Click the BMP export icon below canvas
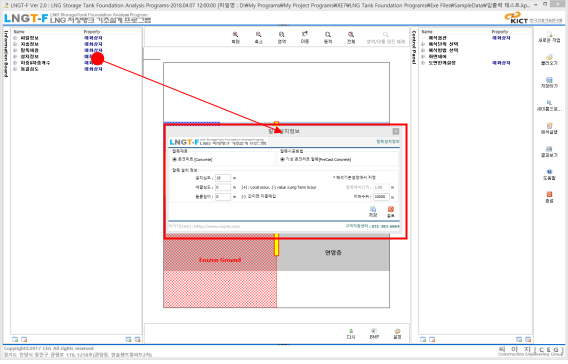568x364 pixels. [374, 334]
